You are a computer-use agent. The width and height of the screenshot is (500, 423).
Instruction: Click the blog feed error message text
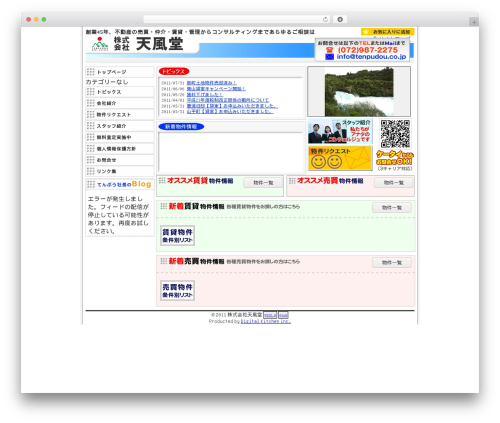[118, 215]
